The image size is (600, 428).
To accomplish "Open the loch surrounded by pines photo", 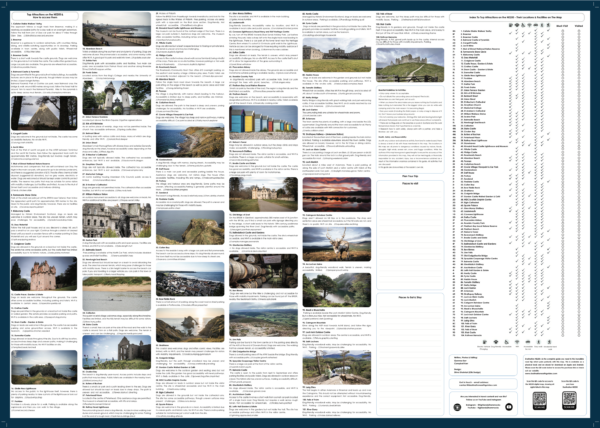I will (337, 290).
